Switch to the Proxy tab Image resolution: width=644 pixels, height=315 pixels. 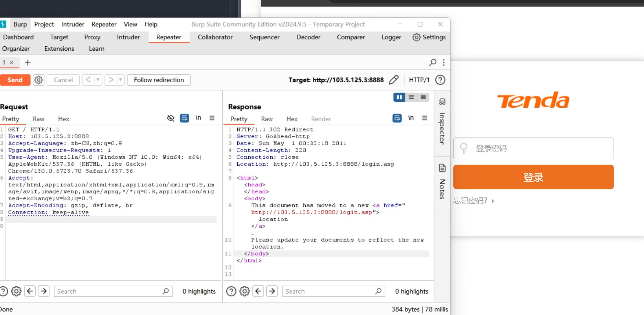click(x=92, y=37)
